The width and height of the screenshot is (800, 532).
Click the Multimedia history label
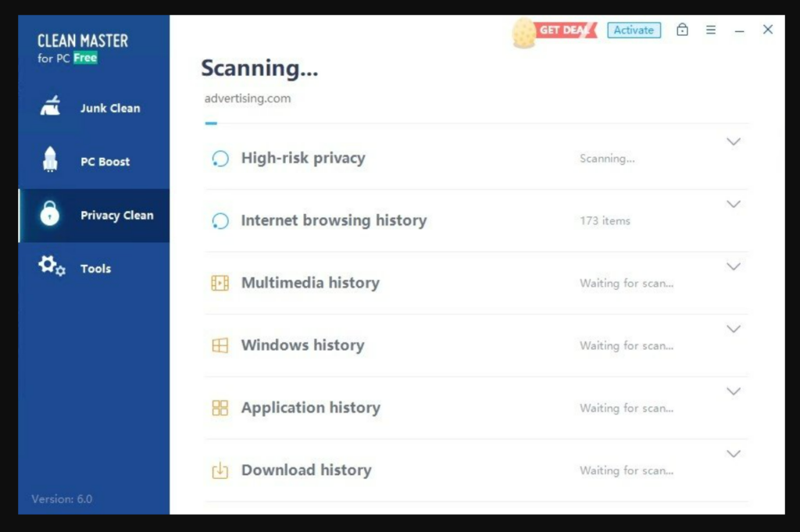click(310, 283)
